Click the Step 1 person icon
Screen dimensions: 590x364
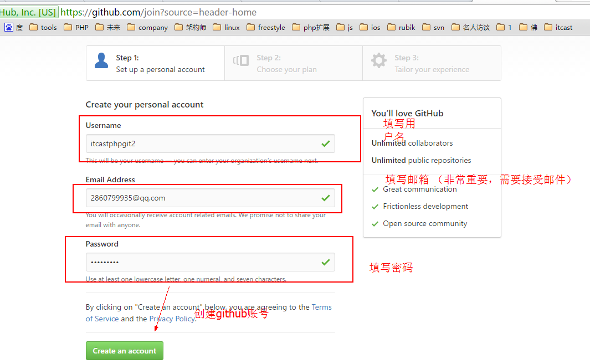click(x=101, y=60)
